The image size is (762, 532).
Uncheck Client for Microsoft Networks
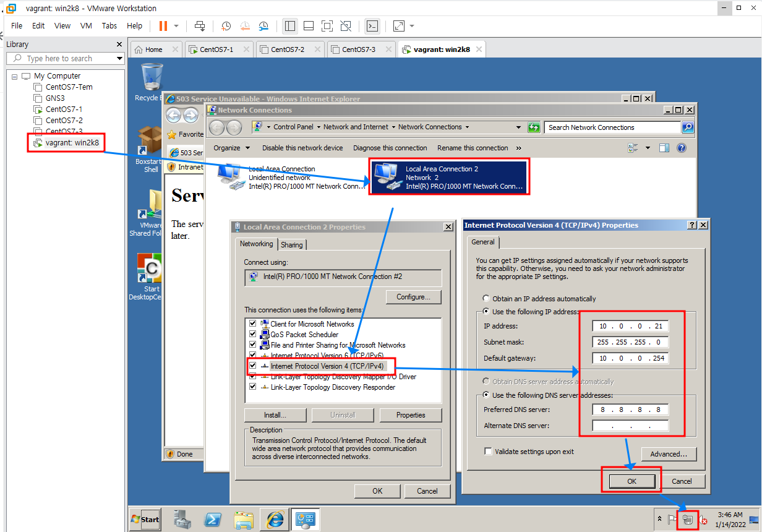pos(252,324)
